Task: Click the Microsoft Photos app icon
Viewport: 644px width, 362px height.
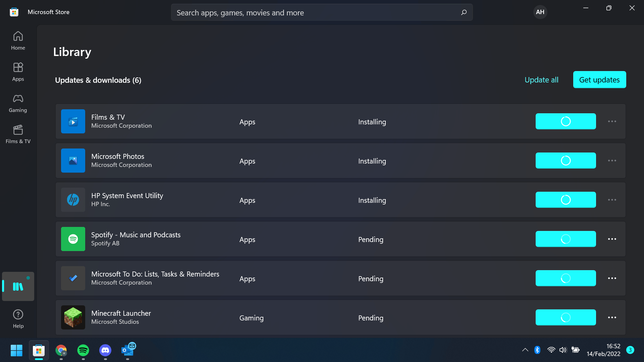Action: pos(73,161)
